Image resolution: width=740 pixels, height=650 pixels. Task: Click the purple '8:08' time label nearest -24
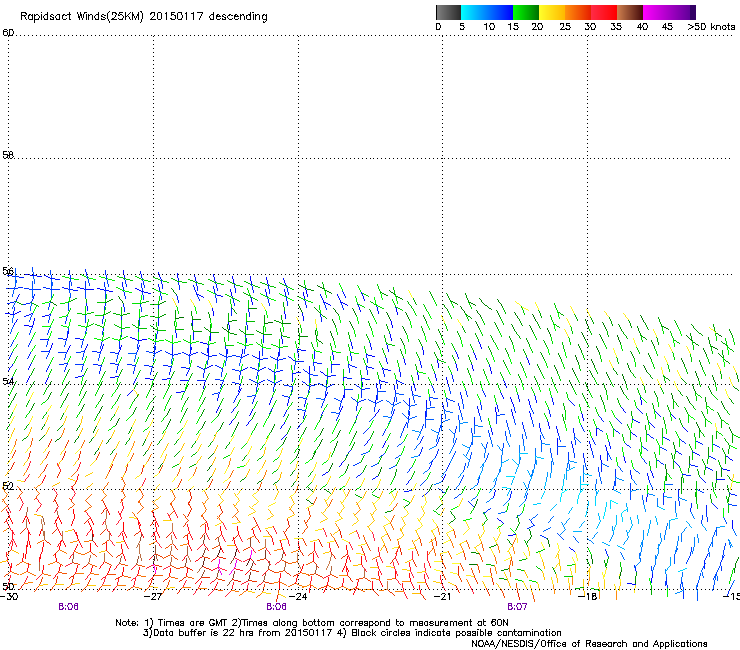coord(276,607)
